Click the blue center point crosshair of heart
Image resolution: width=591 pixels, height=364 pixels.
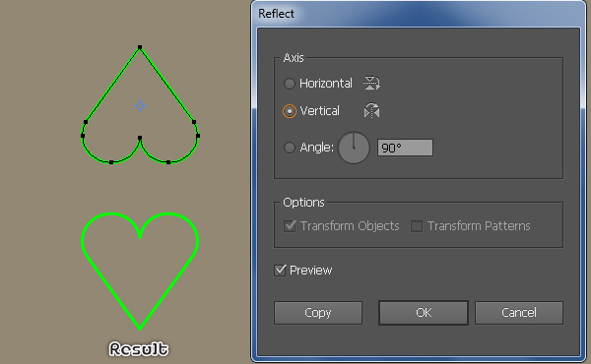[x=140, y=106]
